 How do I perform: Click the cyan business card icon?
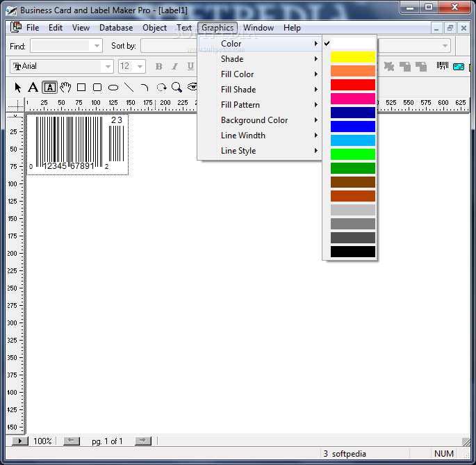pyautogui.click(x=459, y=67)
